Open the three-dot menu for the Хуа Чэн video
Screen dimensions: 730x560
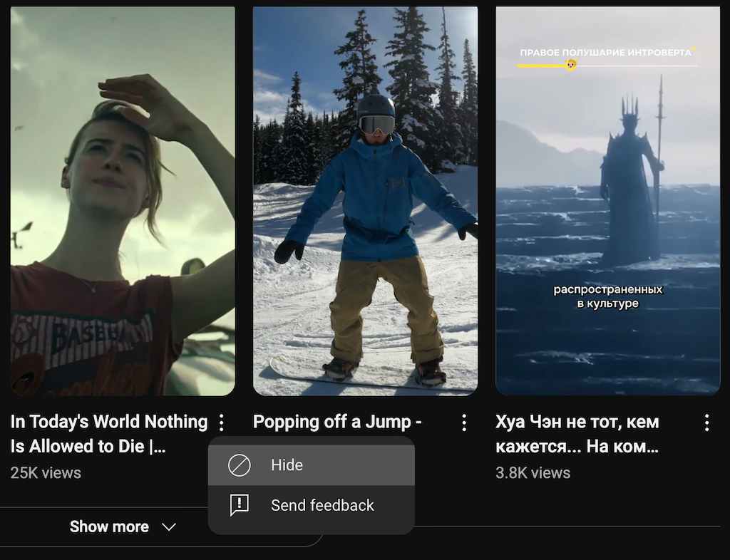click(706, 422)
